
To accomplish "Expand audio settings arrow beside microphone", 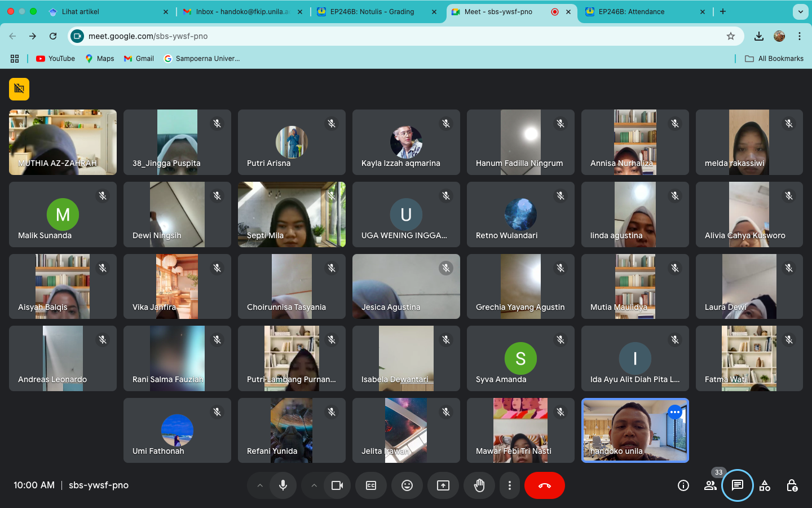I will [x=260, y=485].
